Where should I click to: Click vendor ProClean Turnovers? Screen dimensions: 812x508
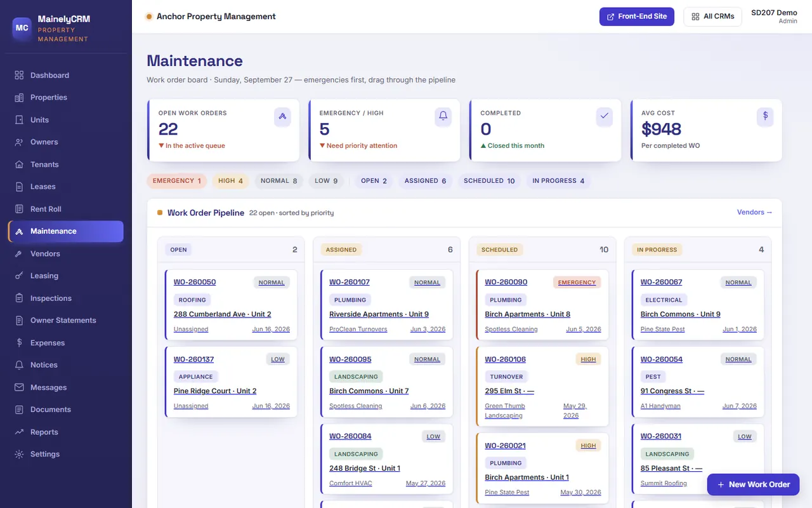coord(358,330)
